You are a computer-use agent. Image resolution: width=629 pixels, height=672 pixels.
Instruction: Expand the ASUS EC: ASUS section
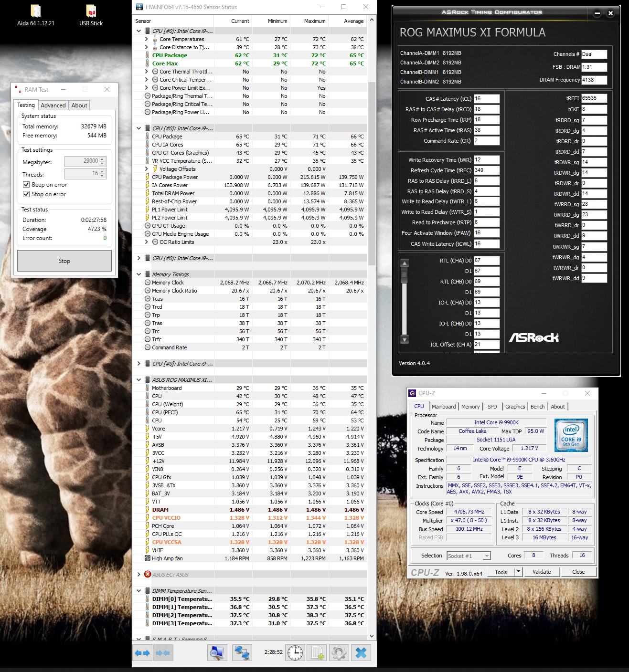click(x=139, y=575)
